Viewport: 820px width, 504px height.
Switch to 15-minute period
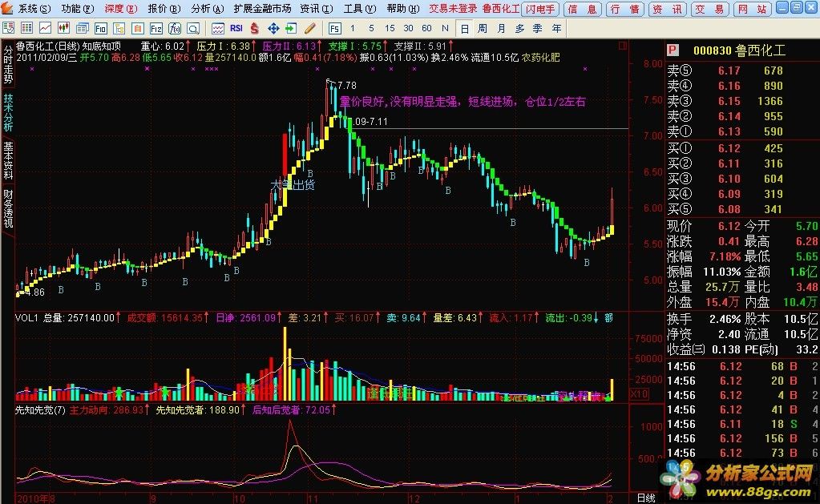click(390, 28)
